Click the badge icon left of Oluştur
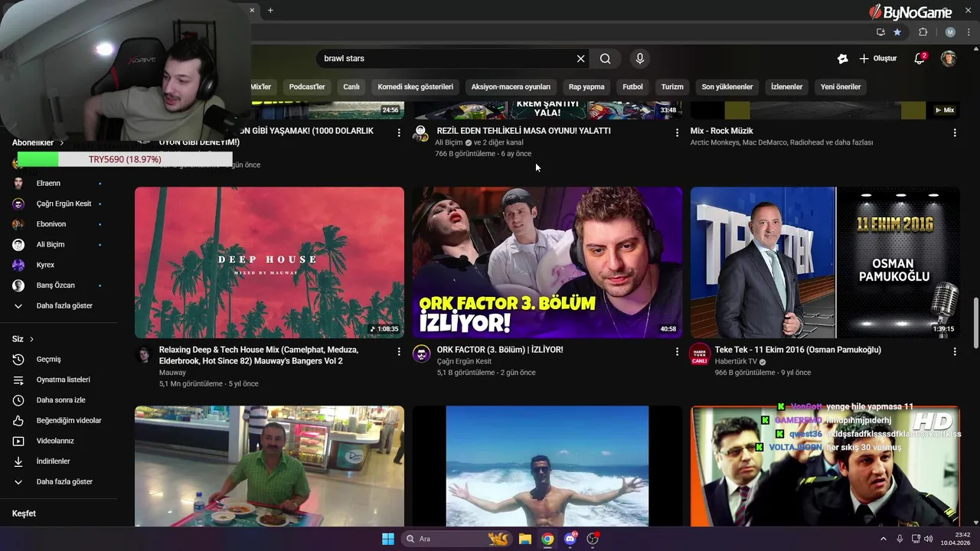The image size is (980, 551). [x=842, y=58]
